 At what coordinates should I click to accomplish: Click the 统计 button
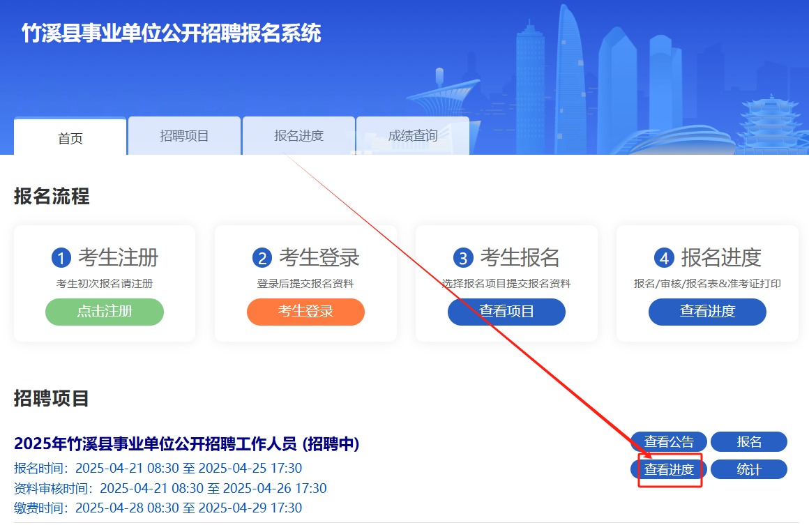749,469
